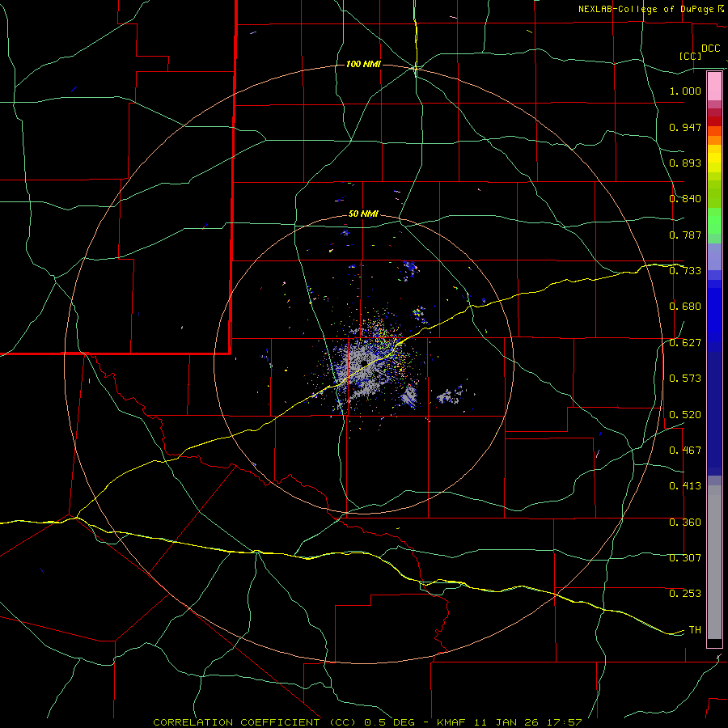Select the 100 NMI range ring label

pyautogui.click(x=363, y=64)
